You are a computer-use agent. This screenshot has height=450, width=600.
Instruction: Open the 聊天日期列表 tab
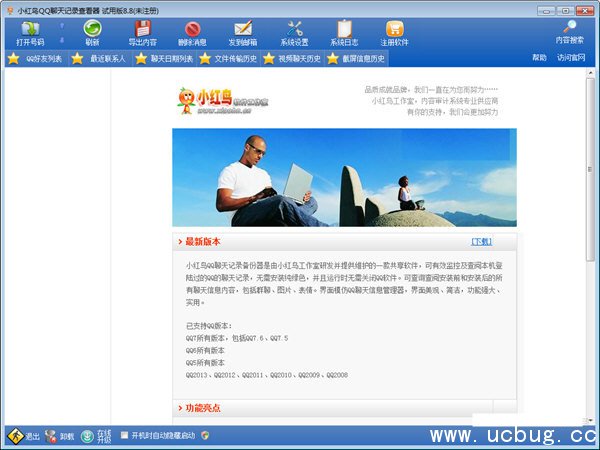(x=165, y=59)
